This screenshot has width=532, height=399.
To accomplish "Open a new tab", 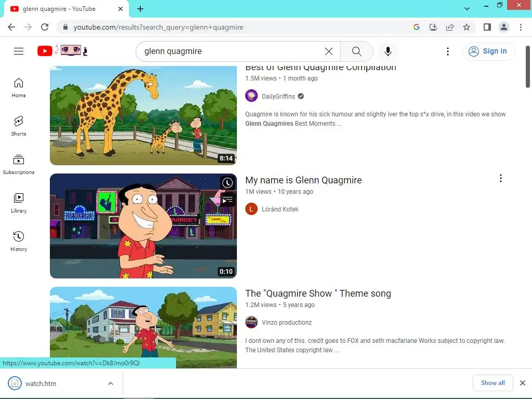I will pos(140,9).
